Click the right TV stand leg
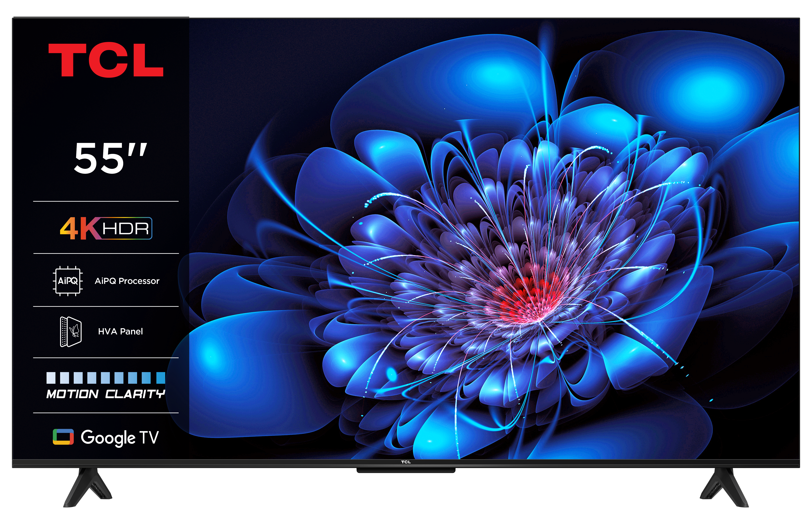 pos(724,487)
